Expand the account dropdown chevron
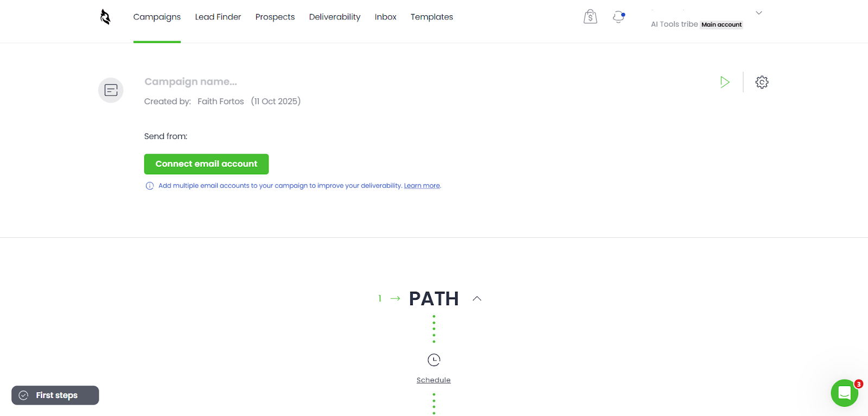The width and height of the screenshot is (868, 416). [759, 13]
